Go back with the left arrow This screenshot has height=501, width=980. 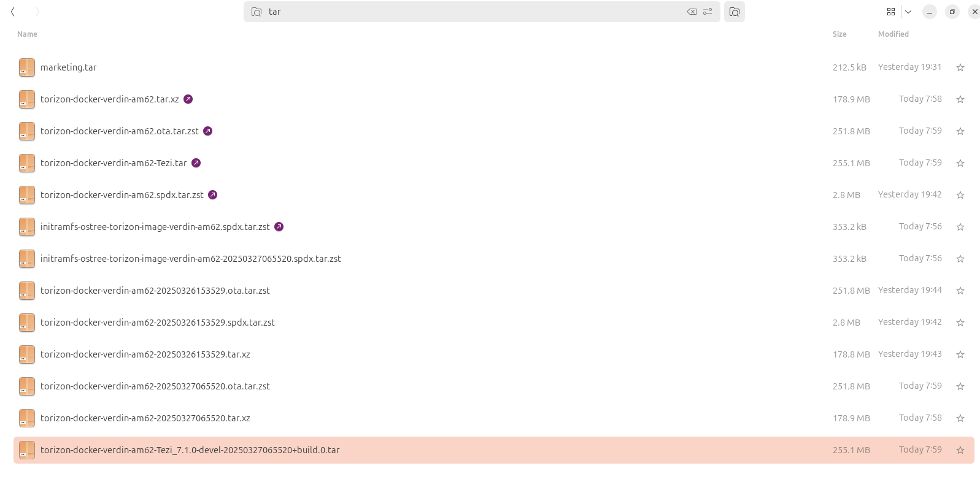pos(13,12)
